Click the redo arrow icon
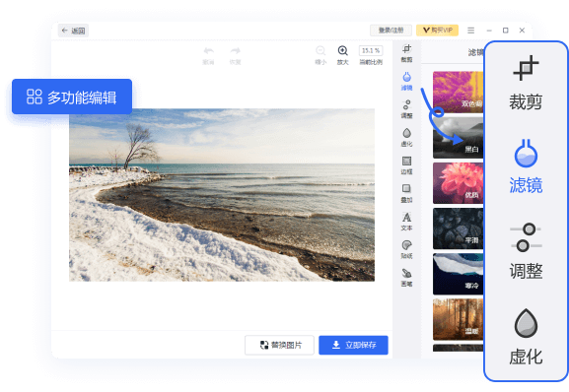The width and height of the screenshot is (569, 392). pos(235,55)
